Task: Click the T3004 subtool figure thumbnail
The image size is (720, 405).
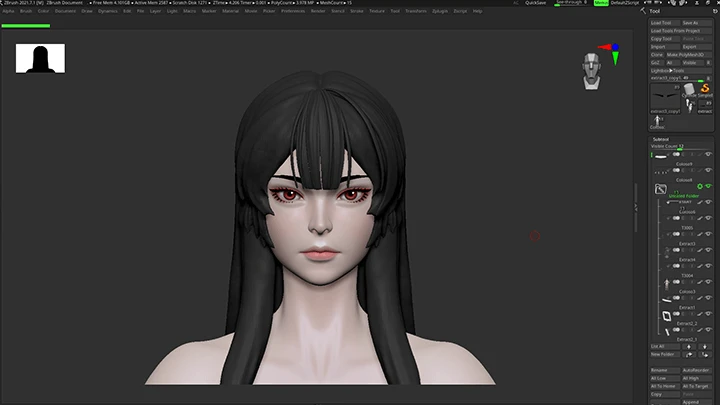Action: [666, 284]
